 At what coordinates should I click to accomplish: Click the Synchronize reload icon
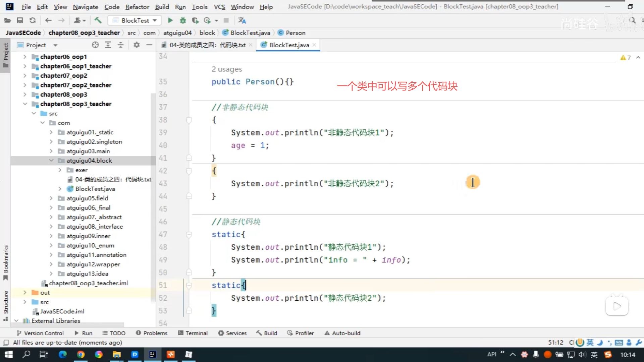(x=33, y=20)
